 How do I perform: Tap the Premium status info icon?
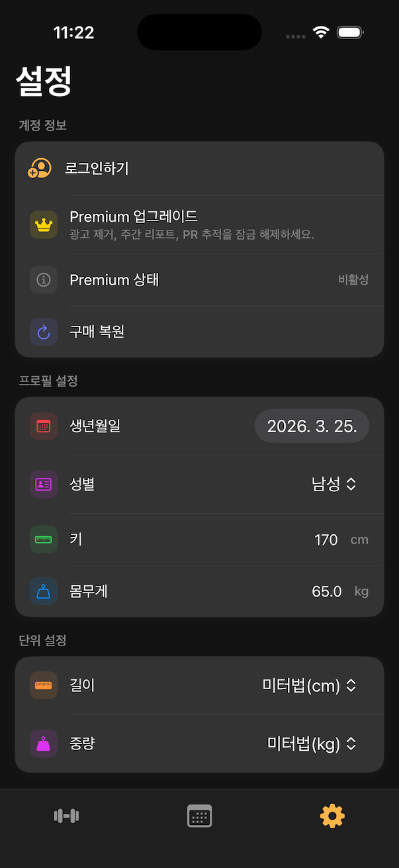point(44,280)
